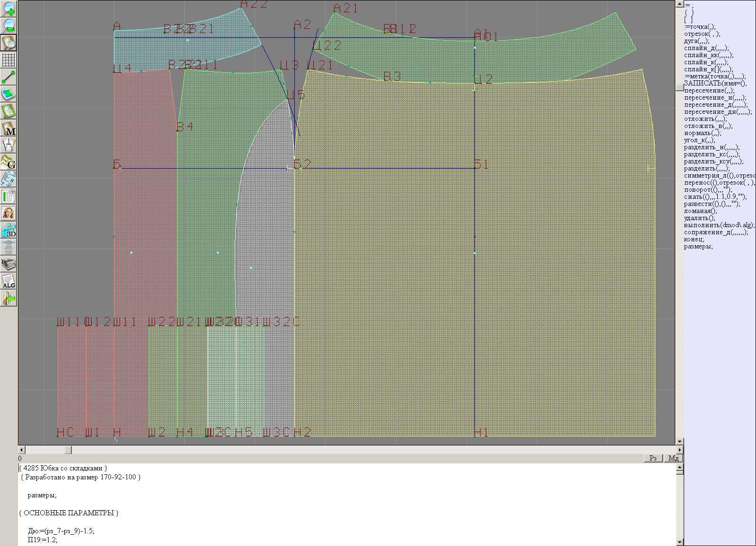The image size is (756, 546).
Task: Open the ALG algorithm document icon
Action: point(9,281)
